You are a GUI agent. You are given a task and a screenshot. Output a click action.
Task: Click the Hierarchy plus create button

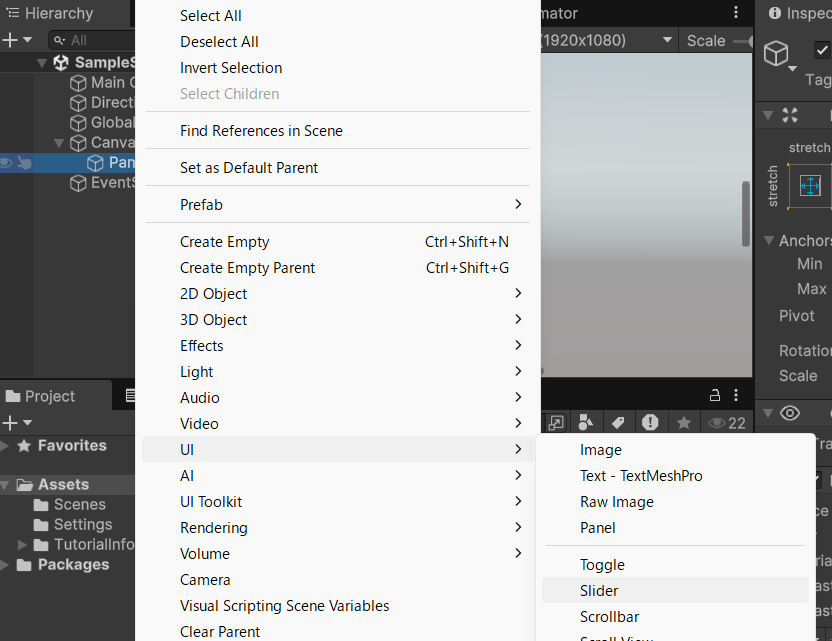tap(16, 40)
